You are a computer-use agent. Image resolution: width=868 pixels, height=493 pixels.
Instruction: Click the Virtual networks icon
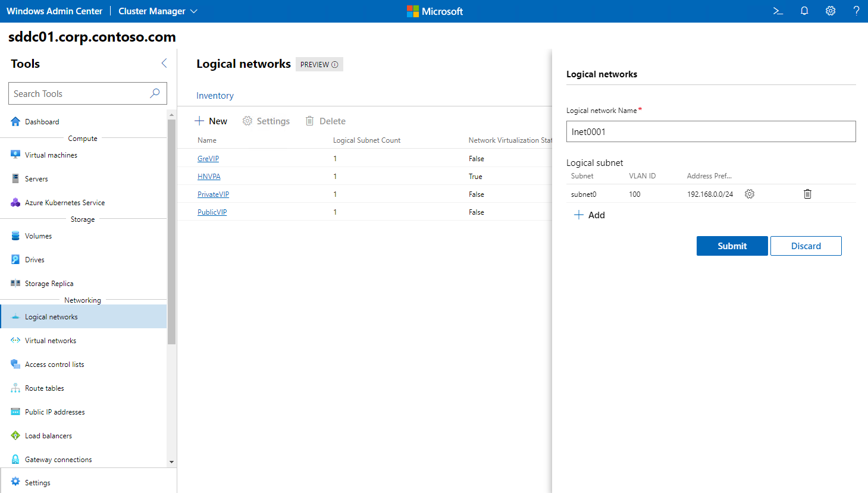[x=15, y=340]
